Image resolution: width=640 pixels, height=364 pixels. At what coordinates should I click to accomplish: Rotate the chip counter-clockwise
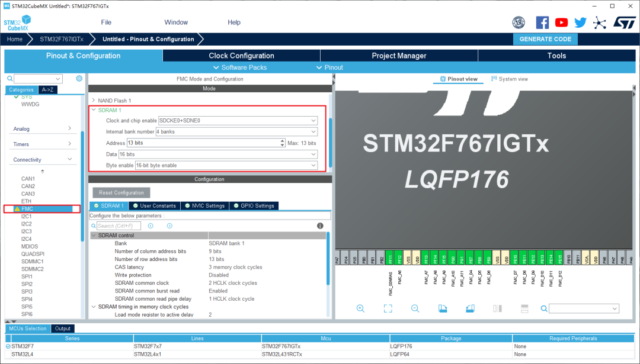470,308
